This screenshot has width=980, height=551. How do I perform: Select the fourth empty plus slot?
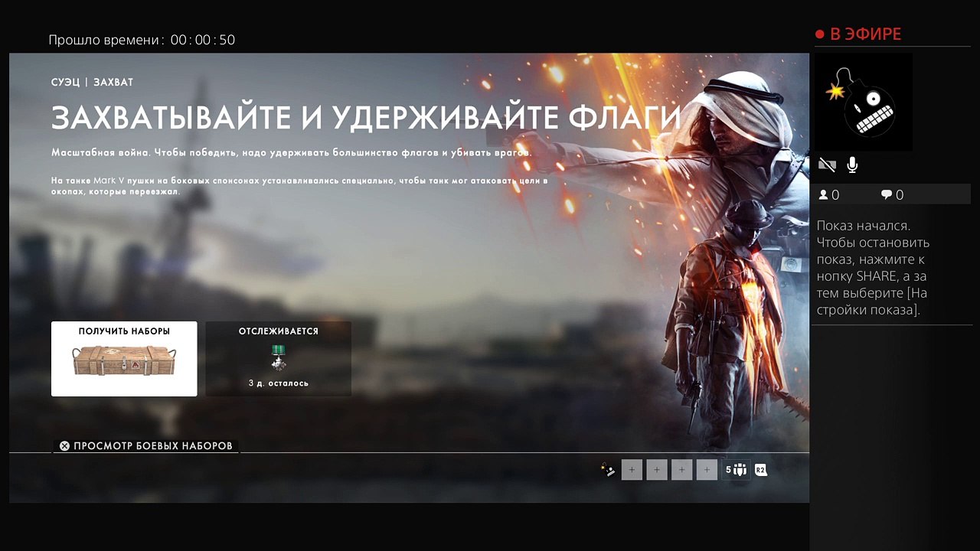pyautogui.click(x=707, y=470)
